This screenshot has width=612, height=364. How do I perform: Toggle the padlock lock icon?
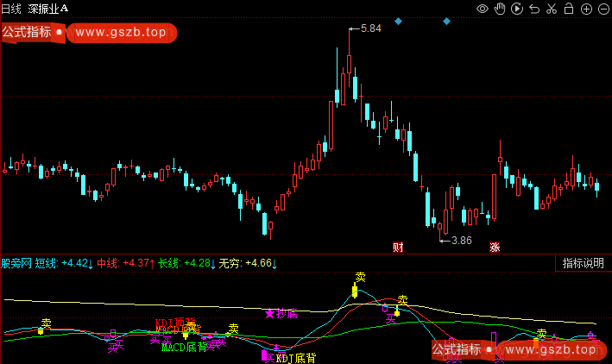[x=569, y=9]
